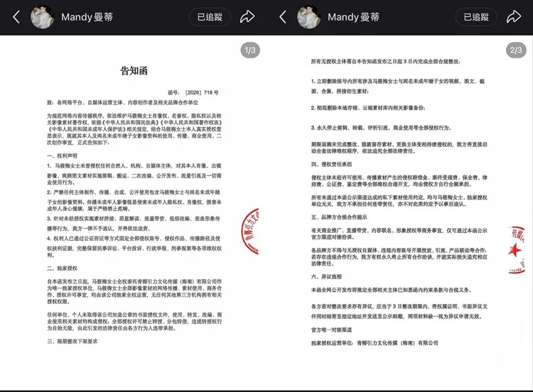Click the line 官方唯一对接渠道

331,330
